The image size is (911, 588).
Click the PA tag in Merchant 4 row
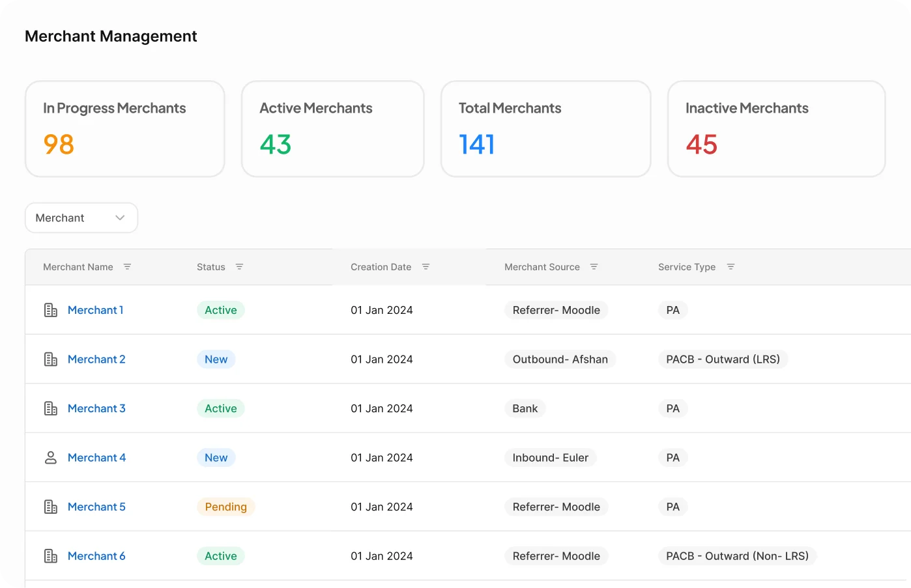[673, 458]
